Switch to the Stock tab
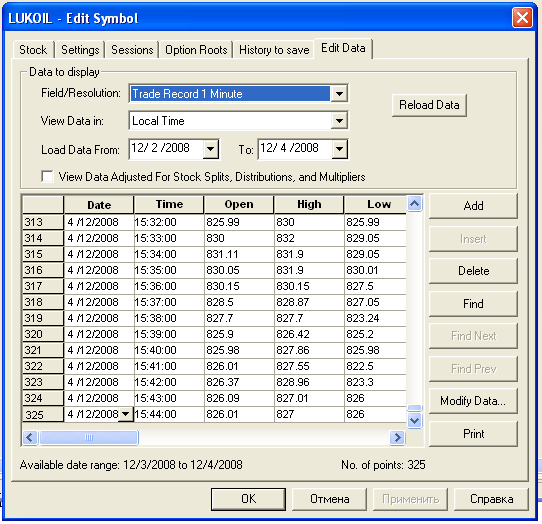The width and height of the screenshot is (542, 524). (34, 50)
